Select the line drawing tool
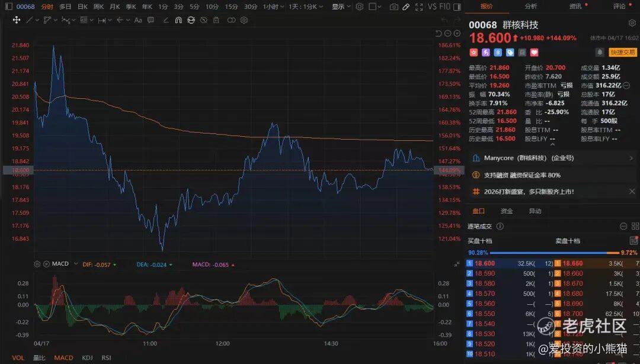 [x=30, y=20]
